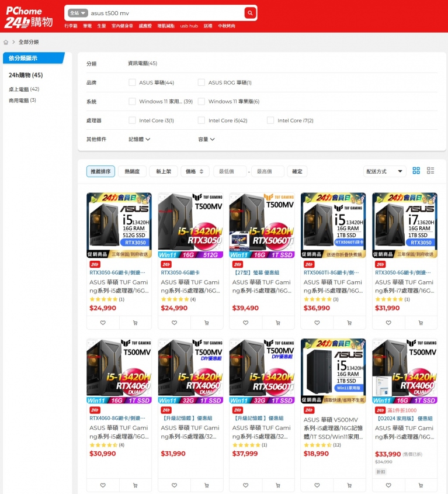The image size is (448, 494).
Task: Favorite the $37,999 upgraded memory bundle
Action: click(246, 485)
